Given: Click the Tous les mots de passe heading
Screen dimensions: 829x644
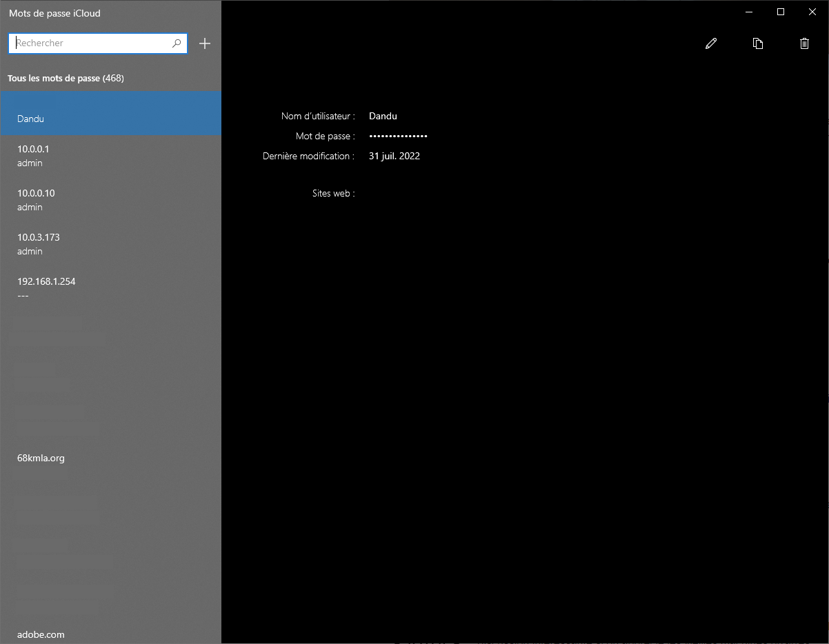Looking at the screenshot, I should pyautogui.click(x=66, y=79).
